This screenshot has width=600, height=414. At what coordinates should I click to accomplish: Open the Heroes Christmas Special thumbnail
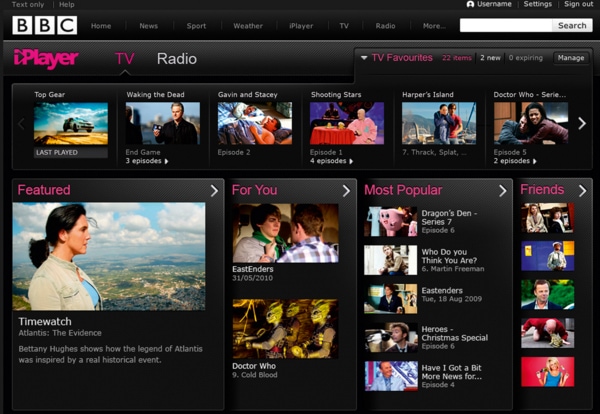tap(391, 337)
